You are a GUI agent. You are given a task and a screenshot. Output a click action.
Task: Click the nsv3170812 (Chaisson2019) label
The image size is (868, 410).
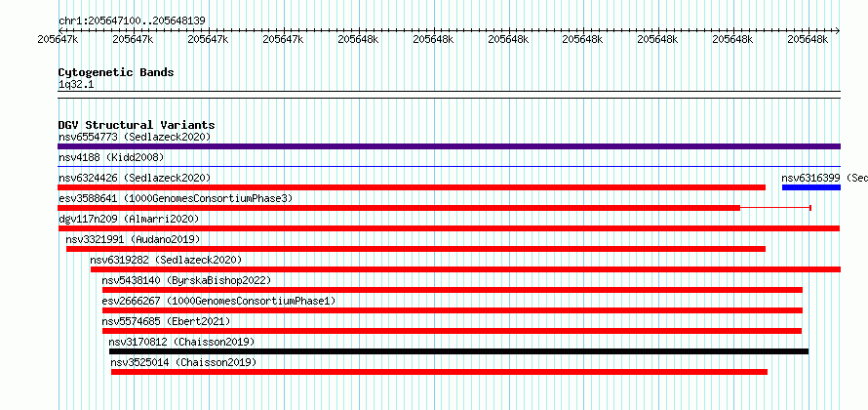pos(181,342)
